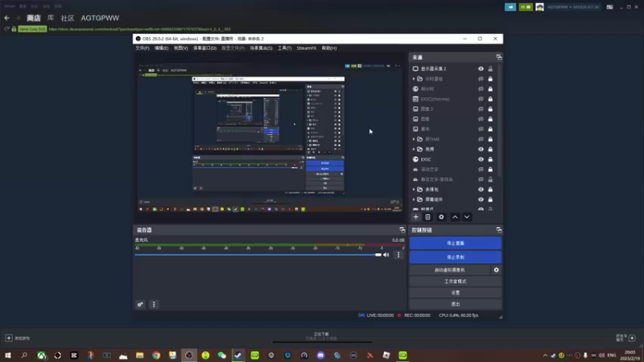
Task: Open File Explorer from taskbar
Action: click(x=139, y=356)
